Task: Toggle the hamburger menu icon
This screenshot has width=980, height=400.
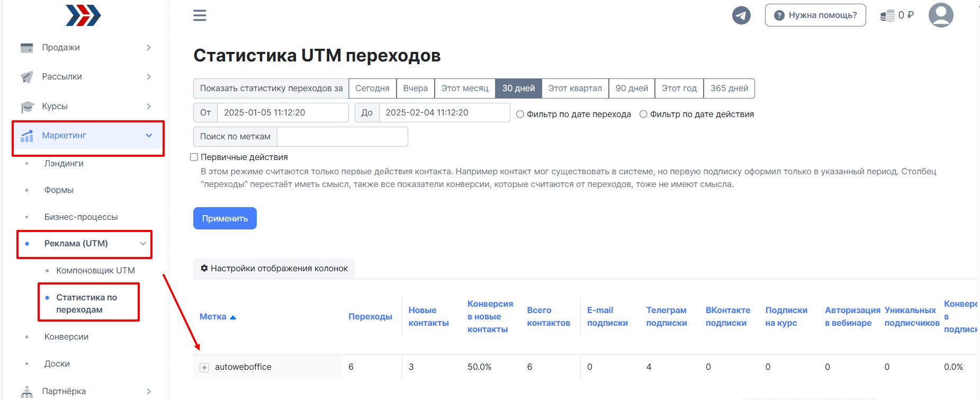Action: (x=200, y=15)
